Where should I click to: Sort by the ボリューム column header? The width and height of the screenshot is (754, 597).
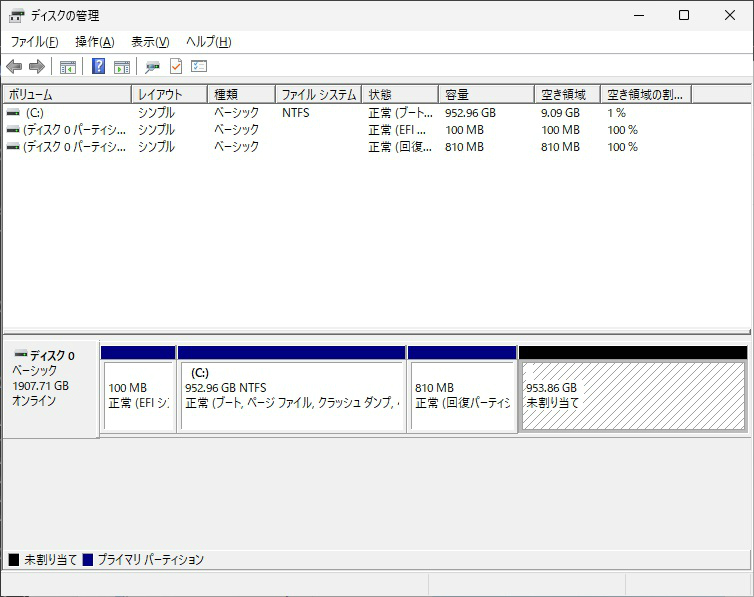(66, 95)
